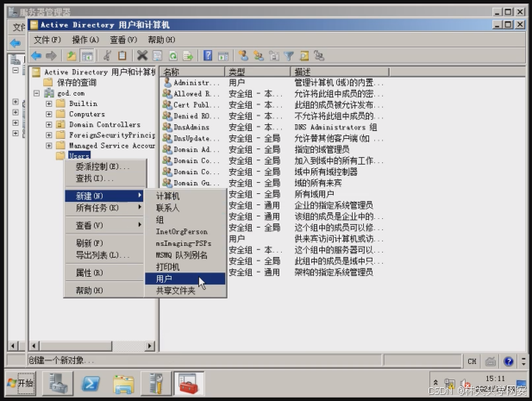The width and height of the screenshot is (532, 401).
Task: Choose 计算机 in the New submenu
Action: point(185,196)
